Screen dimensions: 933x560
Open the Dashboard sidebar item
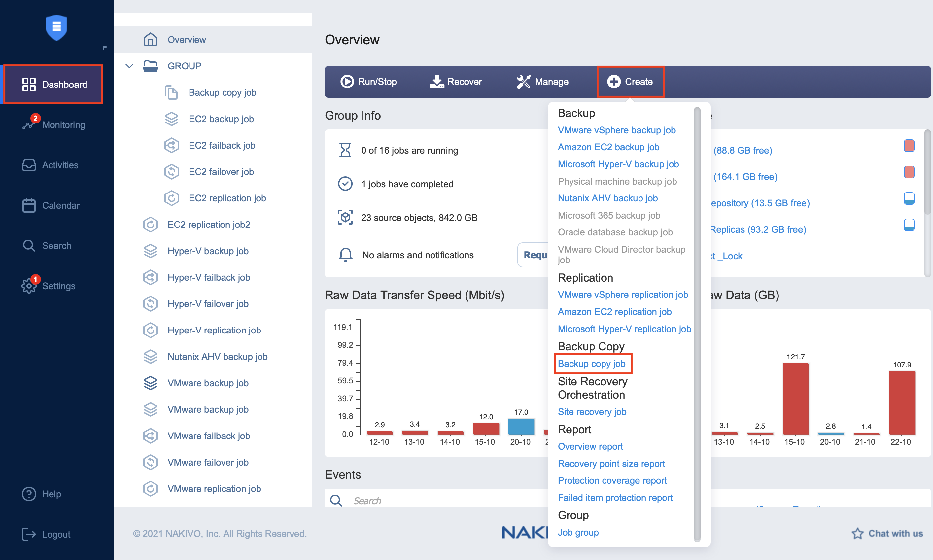(x=53, y=84)
